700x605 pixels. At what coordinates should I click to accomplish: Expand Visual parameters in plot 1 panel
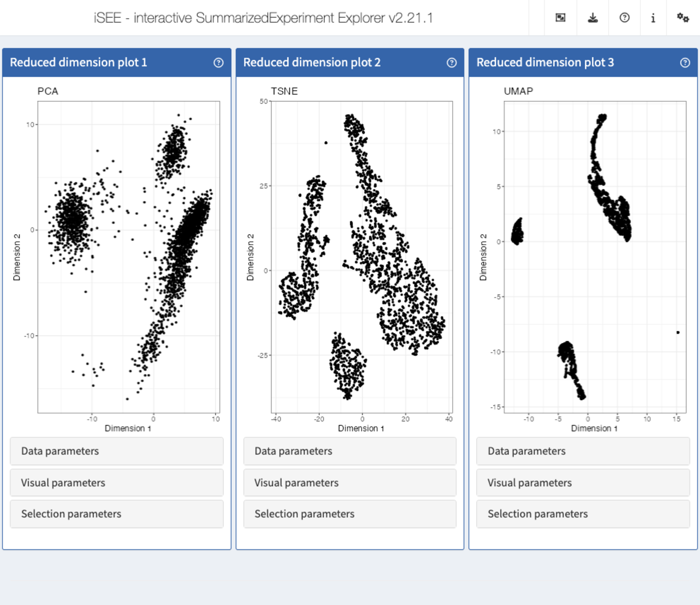[x=117, y=483]
